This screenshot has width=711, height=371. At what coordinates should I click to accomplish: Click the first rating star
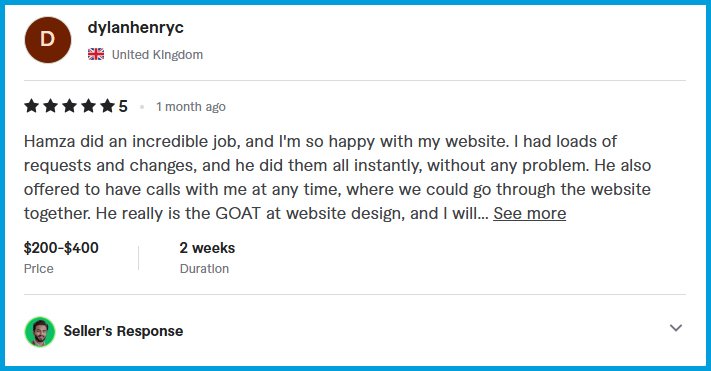(x=31, y=106)
